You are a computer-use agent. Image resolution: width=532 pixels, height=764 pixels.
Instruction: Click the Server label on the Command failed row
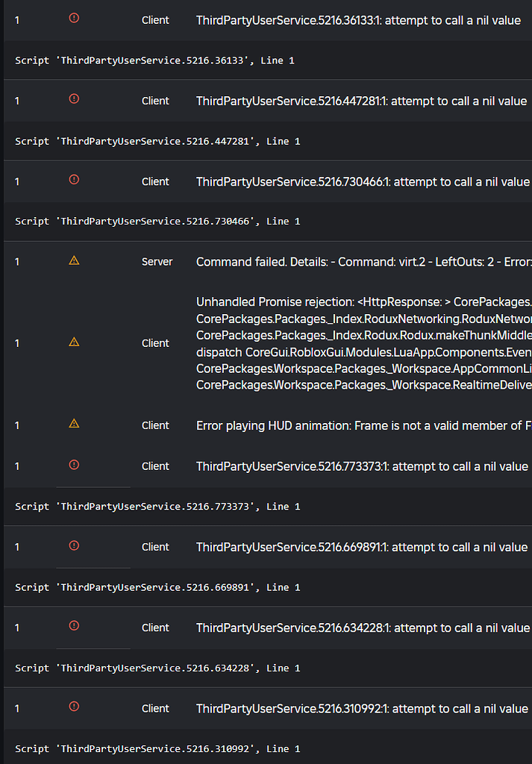coord(157,262)
